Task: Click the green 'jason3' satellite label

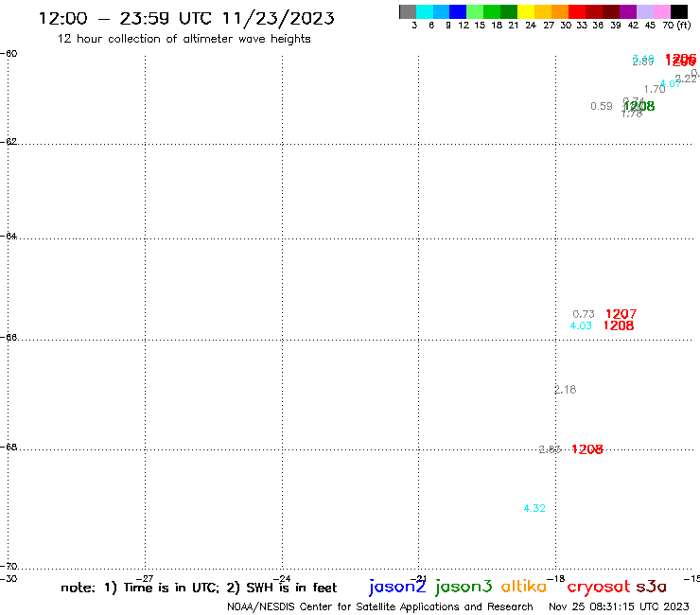Action: [464, 587]
